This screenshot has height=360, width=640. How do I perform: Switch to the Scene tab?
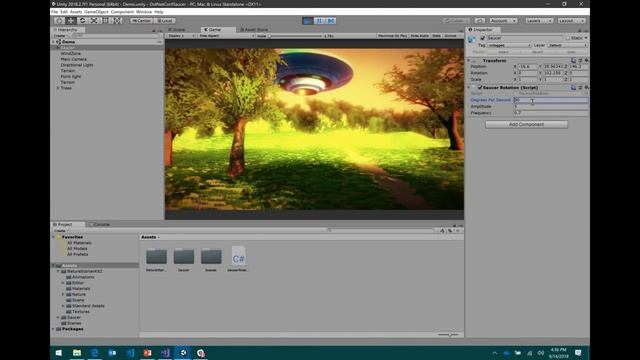tap(177, 30)
